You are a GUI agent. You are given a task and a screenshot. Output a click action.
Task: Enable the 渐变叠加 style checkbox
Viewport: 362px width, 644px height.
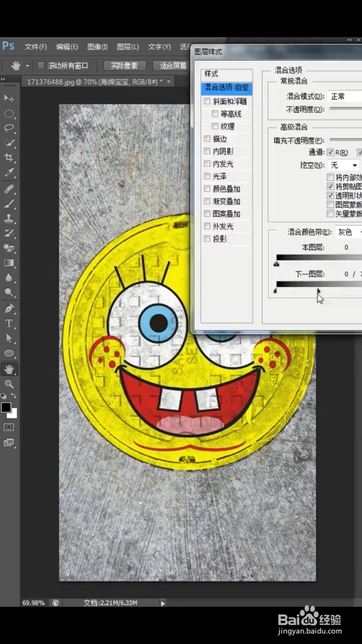(207, 201)
